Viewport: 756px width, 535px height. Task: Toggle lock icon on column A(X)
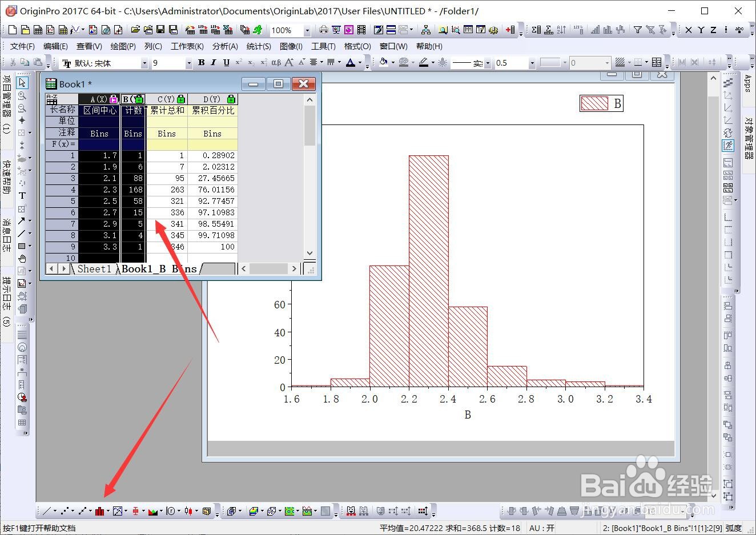113,99
